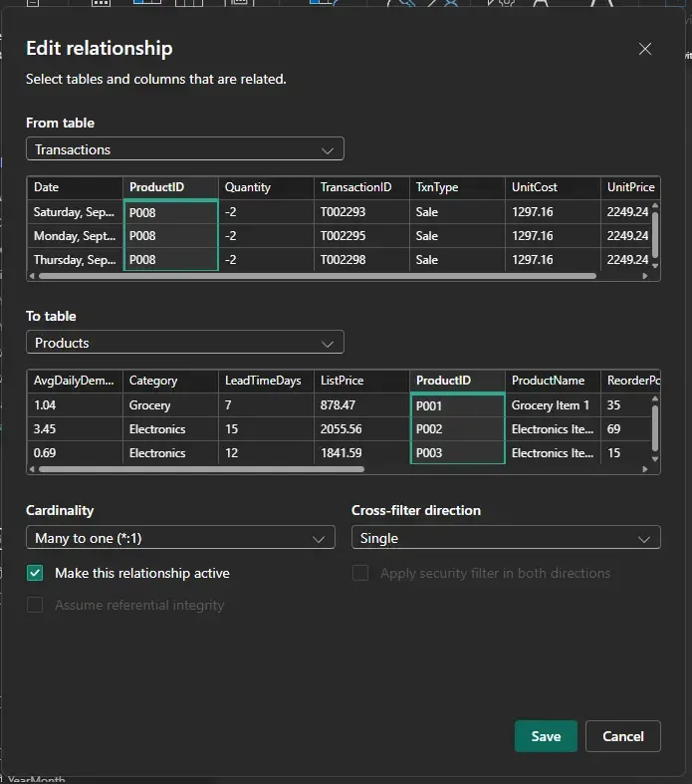Image resolution: width=692 pixels, height=784 pixels.
Task: Click AvgDailyDemand value 0.69
Action: (75, 452)
